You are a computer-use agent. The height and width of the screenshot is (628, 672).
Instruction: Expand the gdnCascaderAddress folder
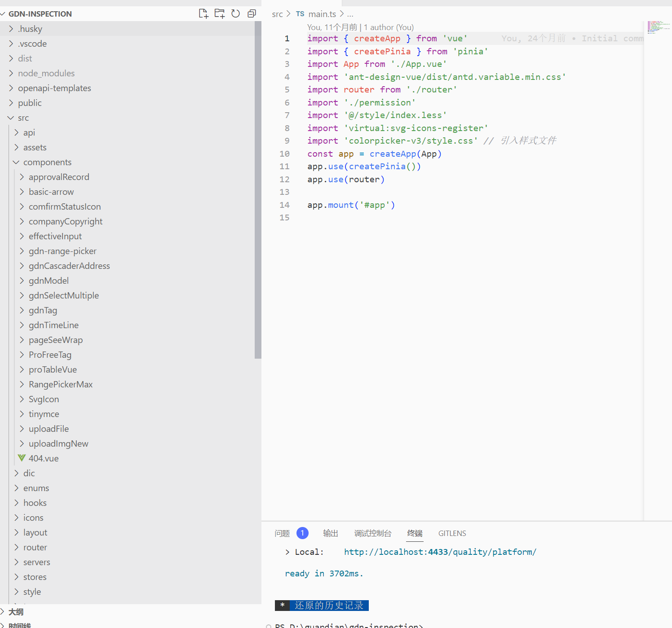(22, 266)
